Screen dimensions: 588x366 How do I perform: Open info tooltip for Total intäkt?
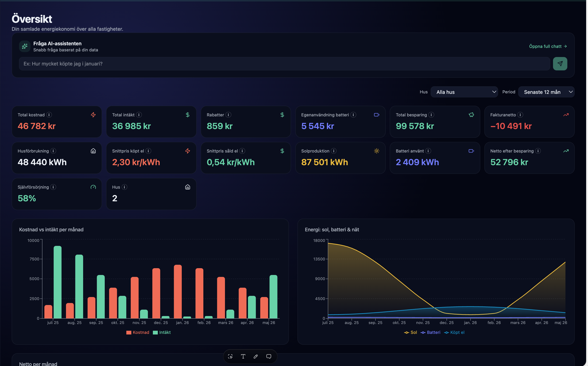pos(139,115)
